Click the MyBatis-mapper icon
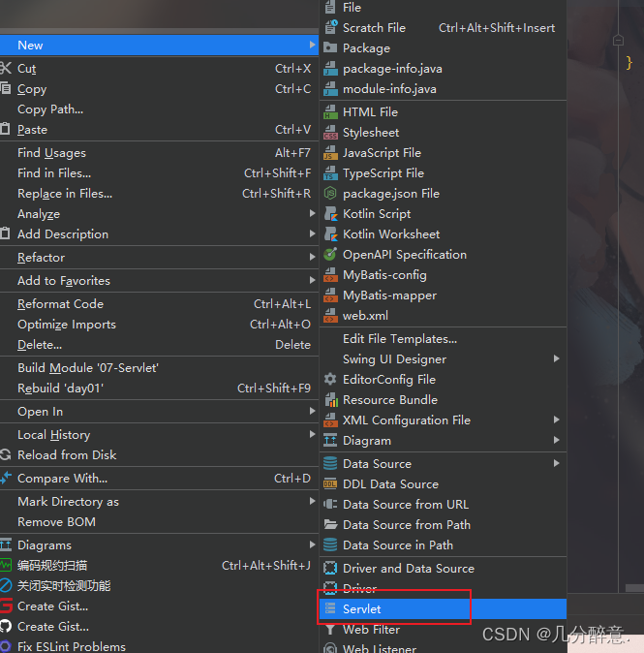 click(330, 295)
